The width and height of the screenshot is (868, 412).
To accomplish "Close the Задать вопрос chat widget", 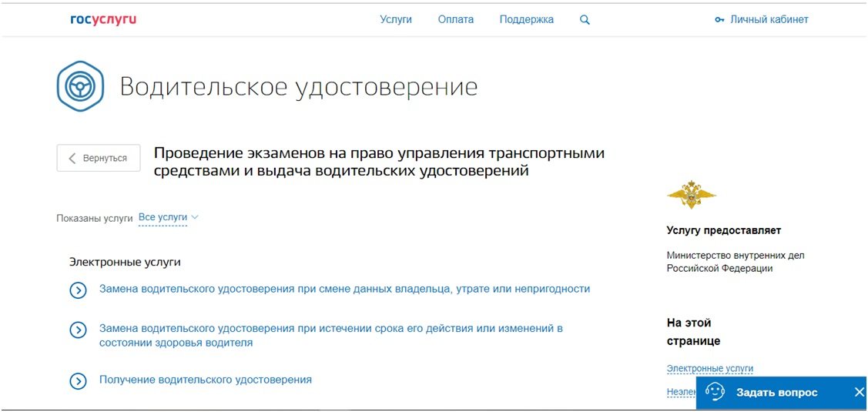I will [x=859, y=392].
